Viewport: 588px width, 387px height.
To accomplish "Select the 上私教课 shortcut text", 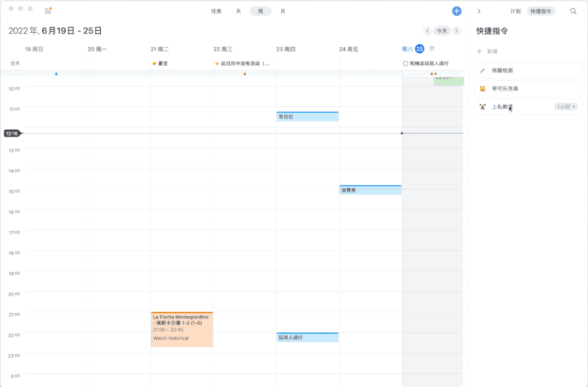I will point(502,107).
